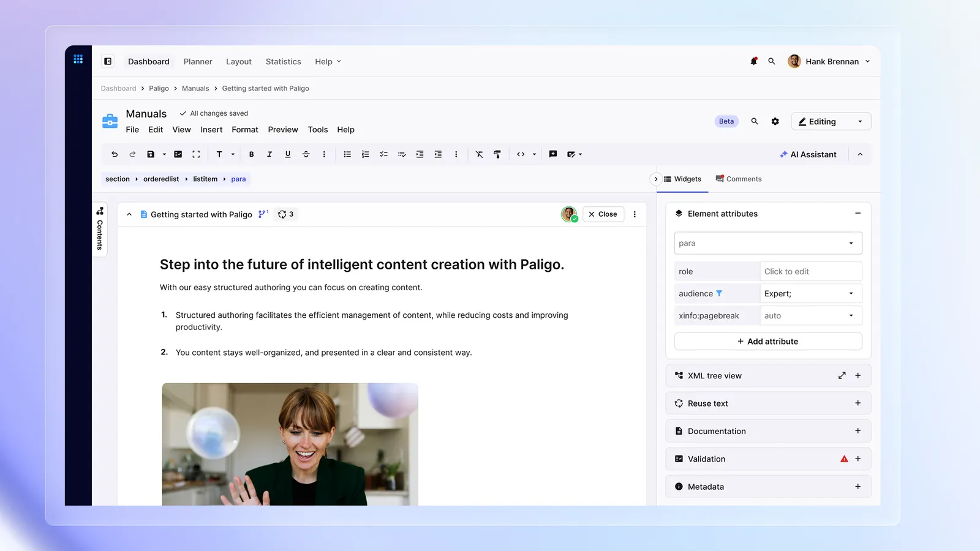Open the xinfo:pagebreak auto dropdown
Screen dimensions: 980x551
(811, 315)
